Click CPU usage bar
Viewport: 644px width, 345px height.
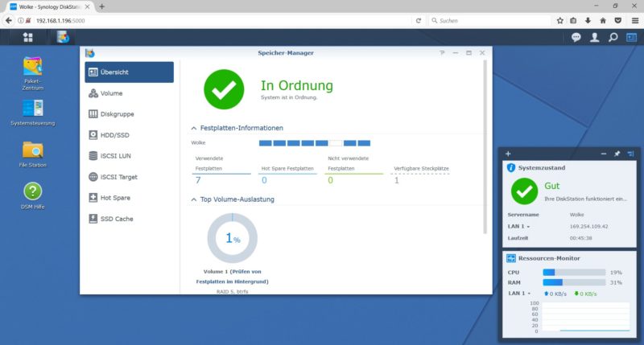(574, 273)
